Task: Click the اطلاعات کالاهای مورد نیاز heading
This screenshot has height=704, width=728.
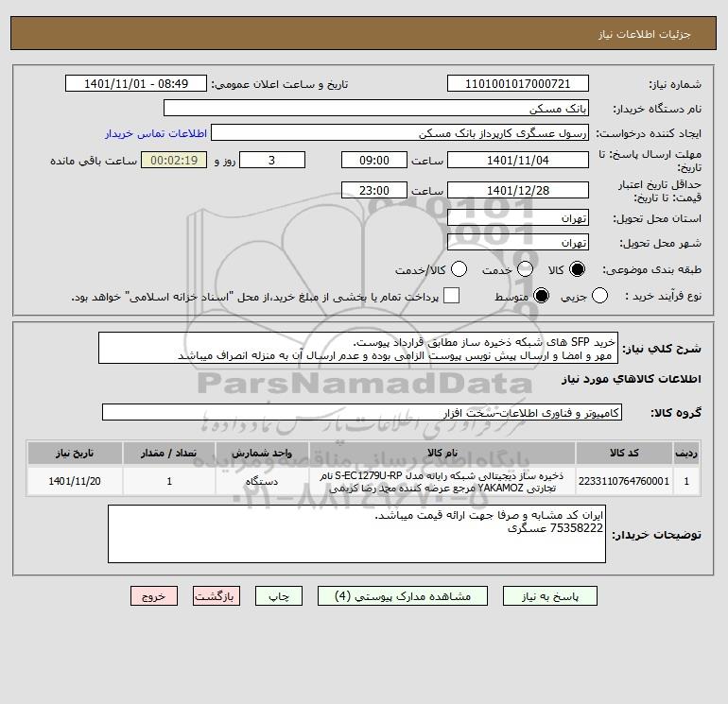Action: click(x=632, y=379)
